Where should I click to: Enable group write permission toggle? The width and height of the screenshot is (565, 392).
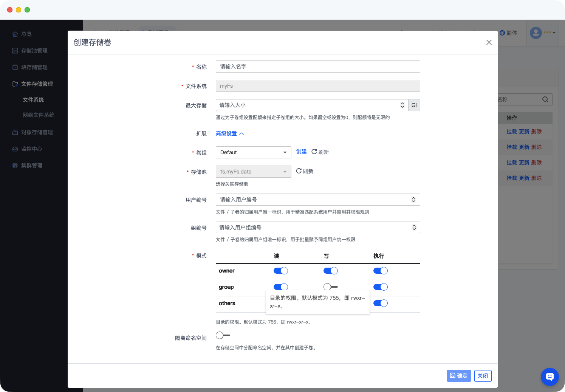point(331,287)
